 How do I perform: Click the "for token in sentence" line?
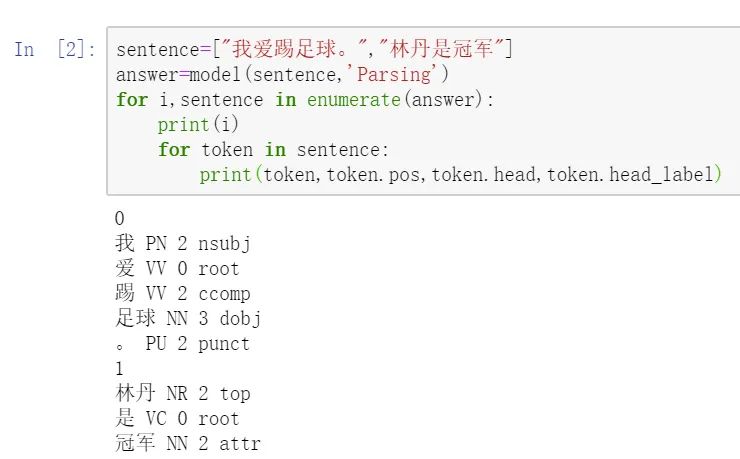tap(272, 150)
